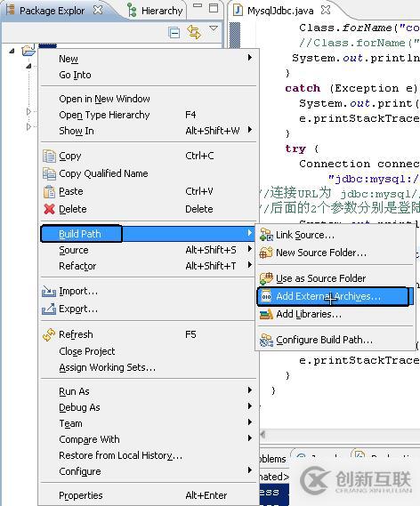This screenshot has width=420, height=506.
Task: Open project Properties
Action: [149, 495]
